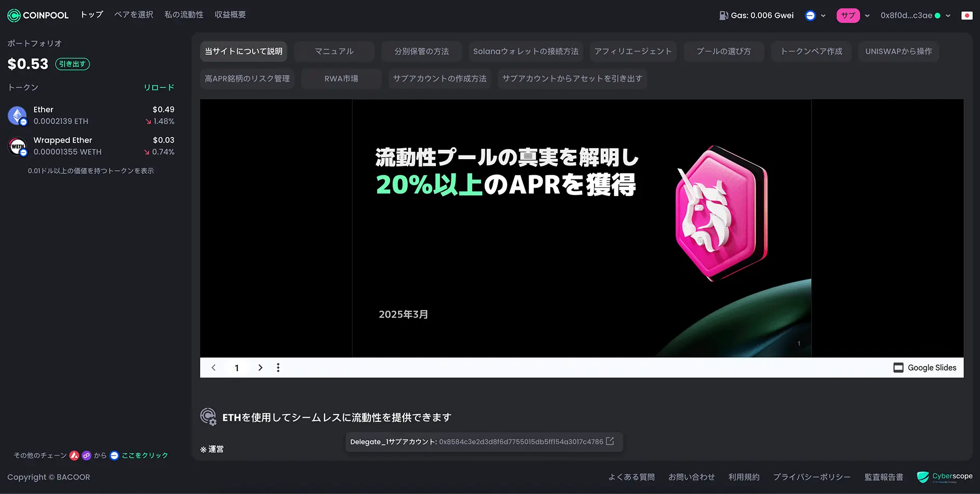Click the Base network icon in header
Screen dimensions: 980x494
pyautogui.click(x=810, y=16)
